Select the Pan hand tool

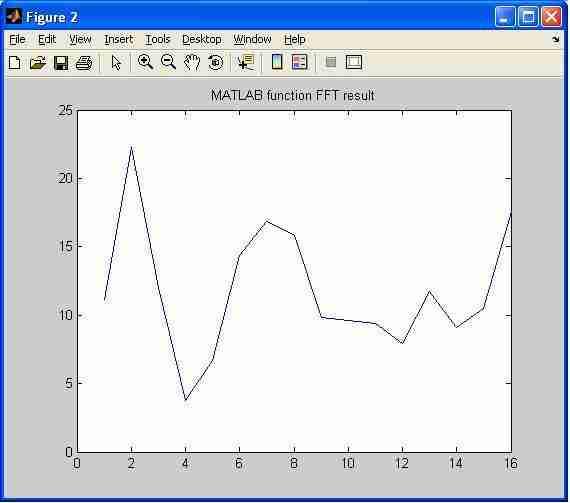[192, 62]
